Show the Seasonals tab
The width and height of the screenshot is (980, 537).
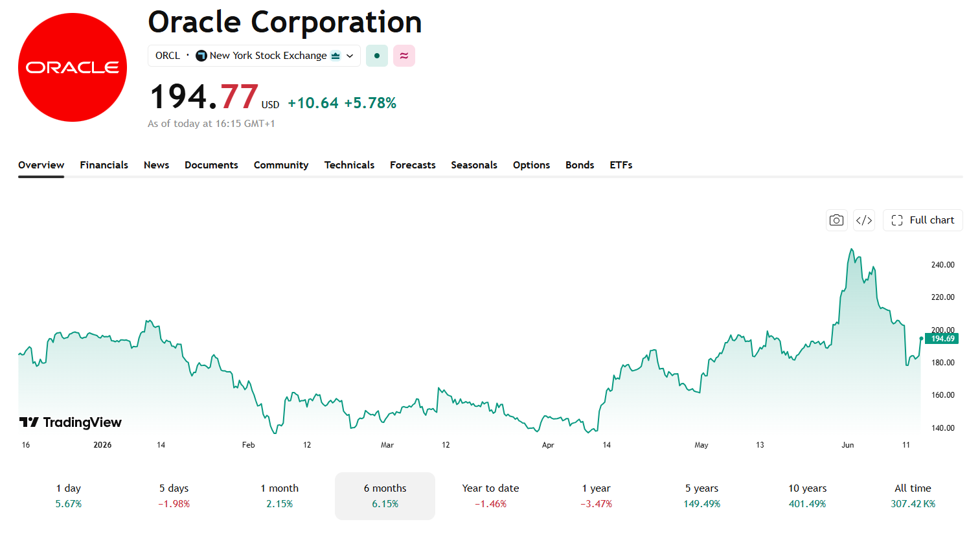coord(474,165)
